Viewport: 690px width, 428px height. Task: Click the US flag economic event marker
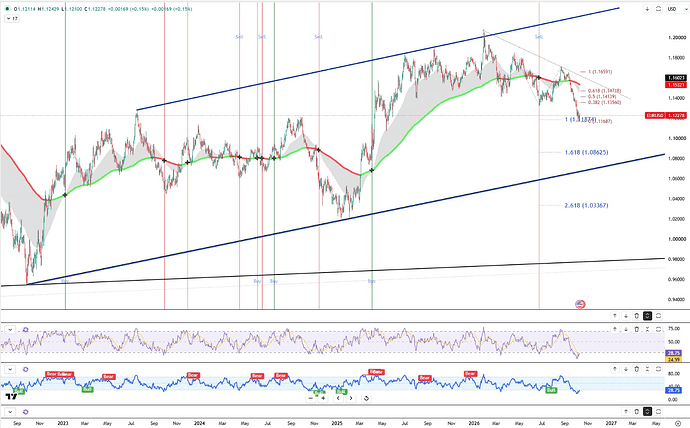click(580, 304)
